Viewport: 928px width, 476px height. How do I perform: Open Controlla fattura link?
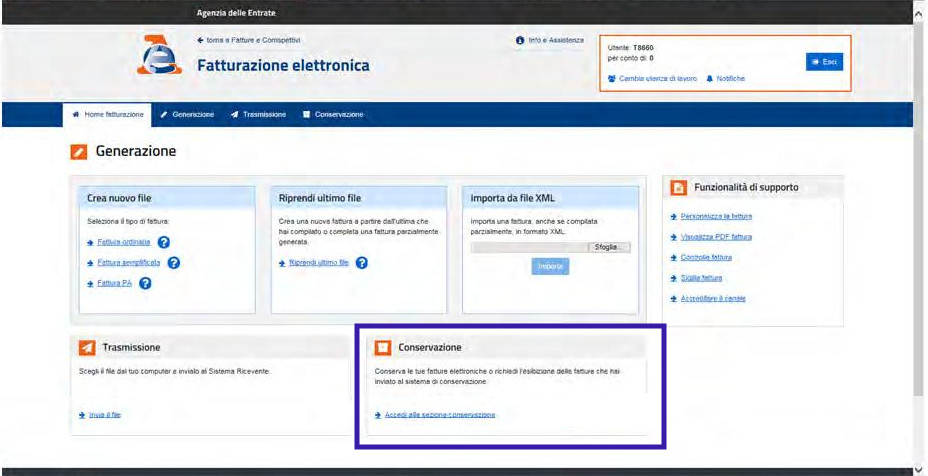tap(706, 258)
